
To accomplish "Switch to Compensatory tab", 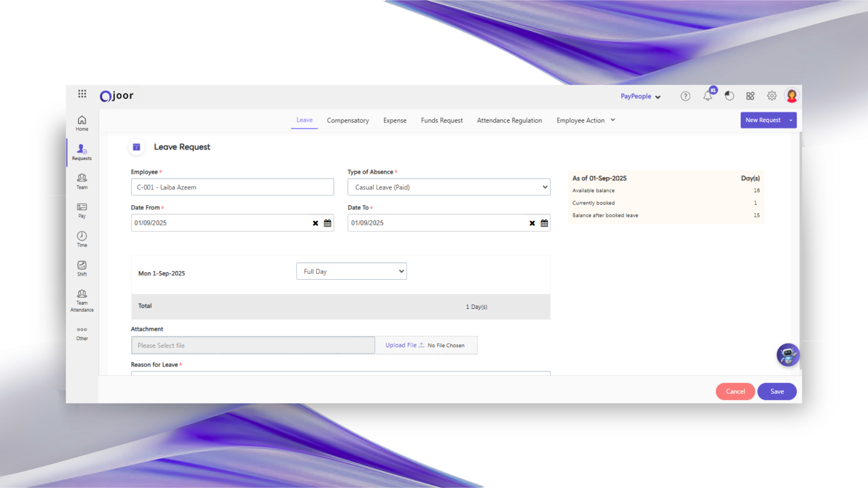I will click(348, 121).
